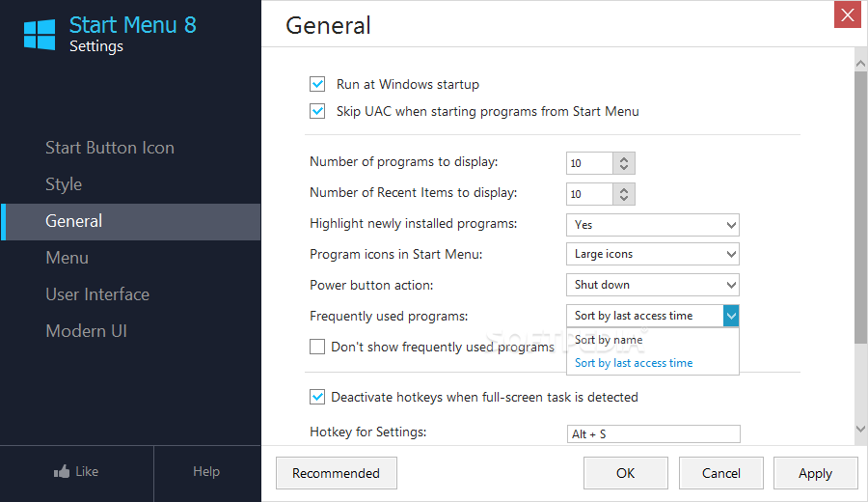Open Highlight newly installed programs dropdown
868x502 pixels.
(x=653, y=225)
